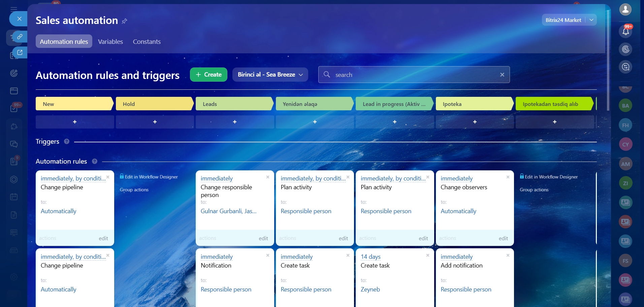Switch to the Constants tab
This screenshot has width=644, height=307.
click(x=147, y=42)
